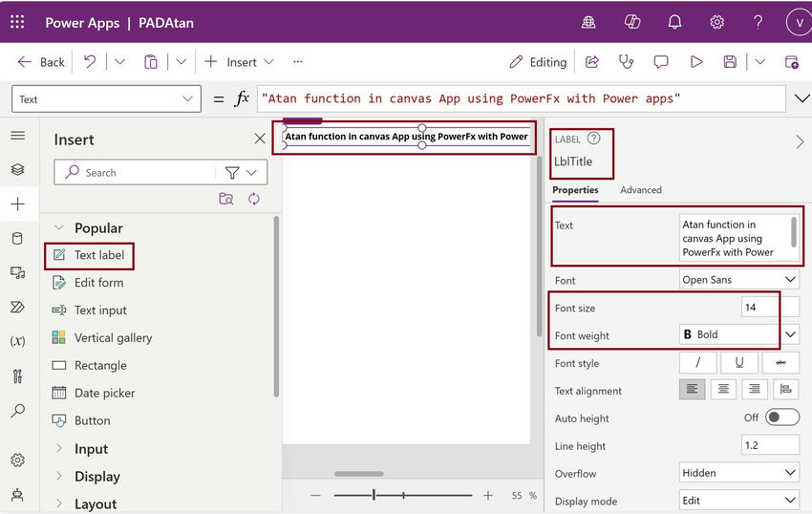Expand the formula bar chevron

pos(801,98)
